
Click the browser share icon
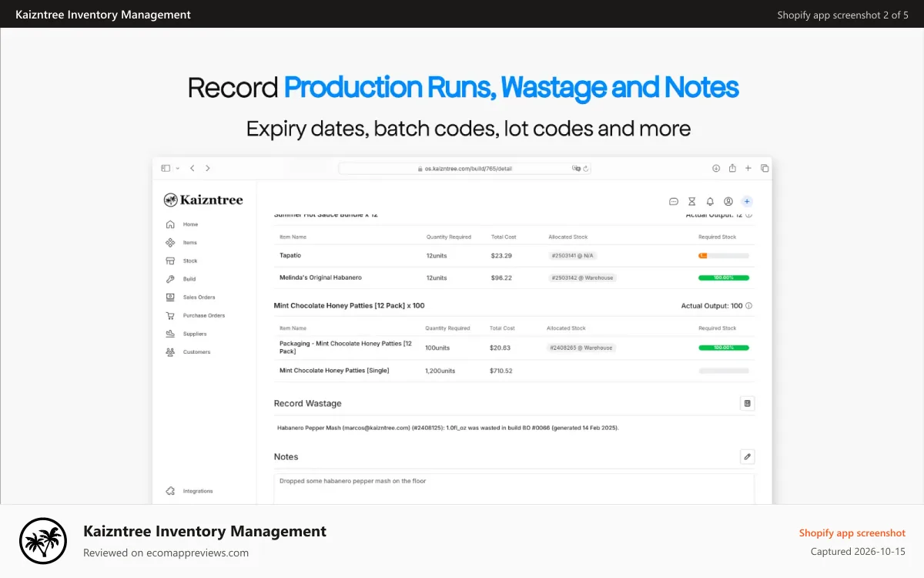click(732, 168)
